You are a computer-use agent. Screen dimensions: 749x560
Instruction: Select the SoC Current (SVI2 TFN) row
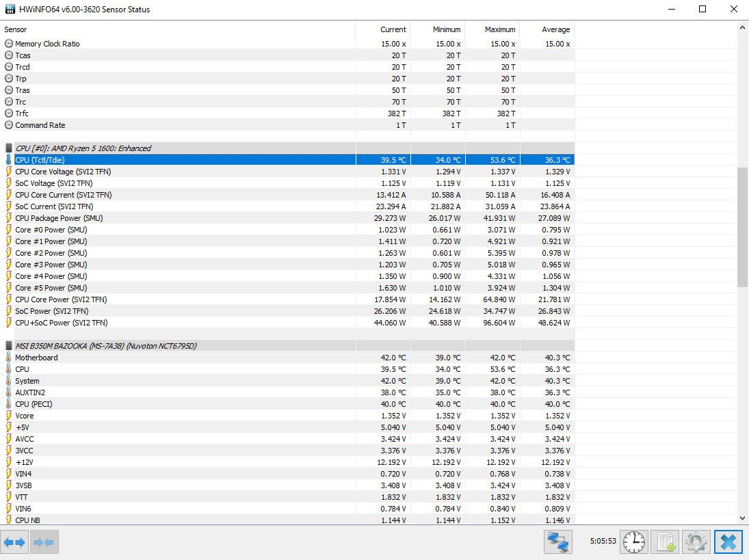coord(287,206)
